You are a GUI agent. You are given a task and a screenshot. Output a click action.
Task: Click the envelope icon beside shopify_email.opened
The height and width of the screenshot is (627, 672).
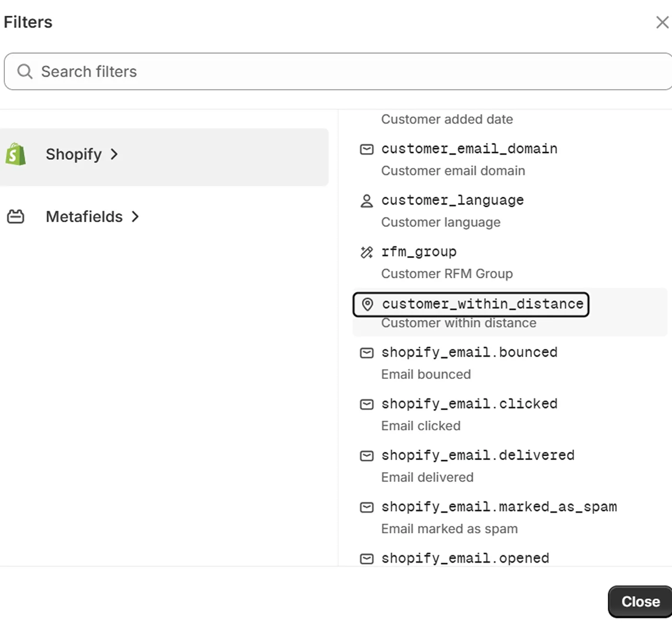(366, 558)
